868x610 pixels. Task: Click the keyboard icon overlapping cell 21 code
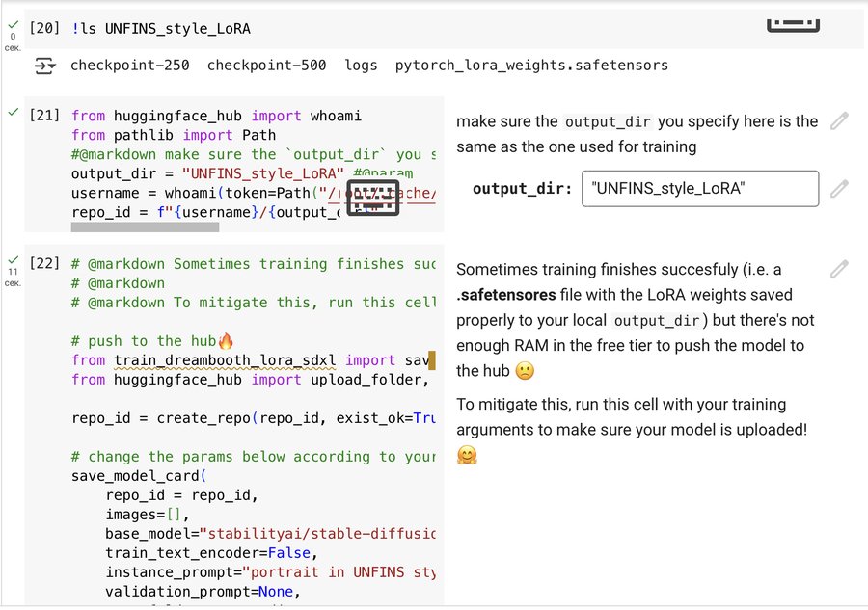[x=372, y=197]
